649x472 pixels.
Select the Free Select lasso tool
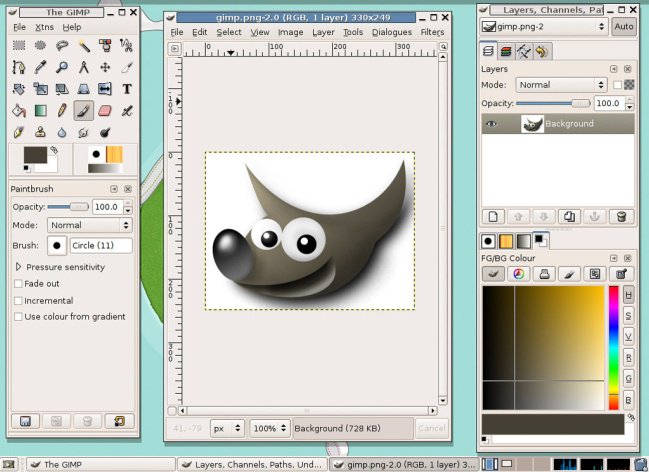[62, 45]
